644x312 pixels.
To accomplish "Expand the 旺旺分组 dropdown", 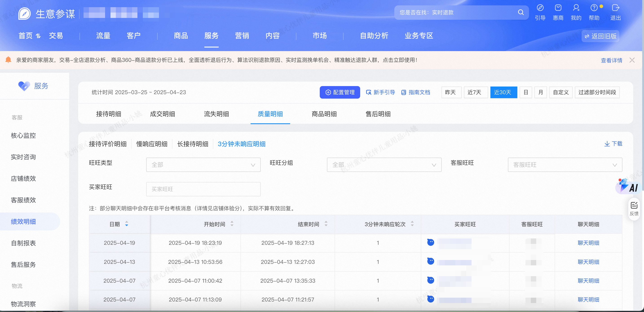I will (x=384, y=165).
